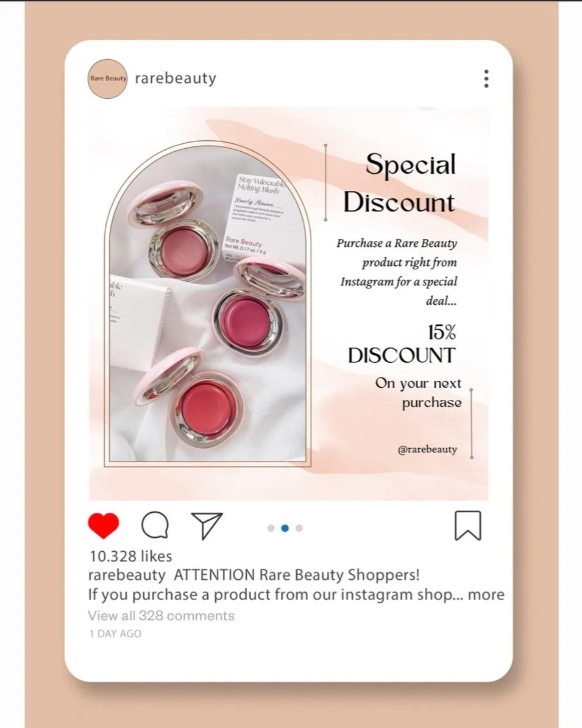Open comments via speech bubble icon

coord(155,525)
